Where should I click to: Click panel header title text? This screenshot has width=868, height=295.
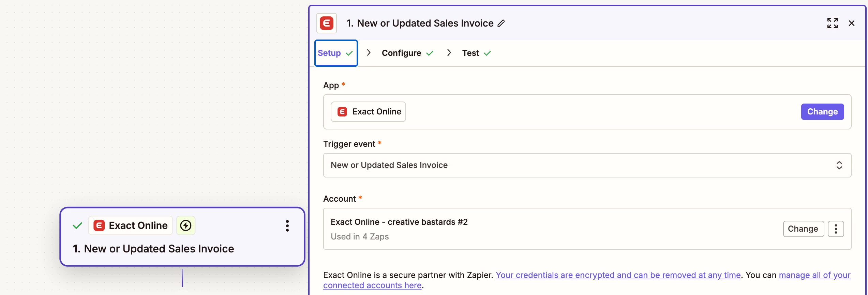[420, 23]
